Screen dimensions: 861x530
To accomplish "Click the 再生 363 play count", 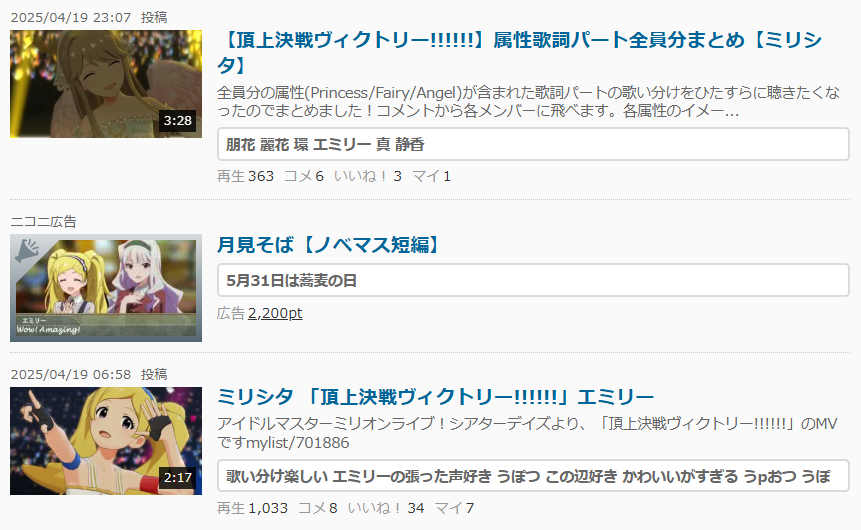I will pos(245,176).
